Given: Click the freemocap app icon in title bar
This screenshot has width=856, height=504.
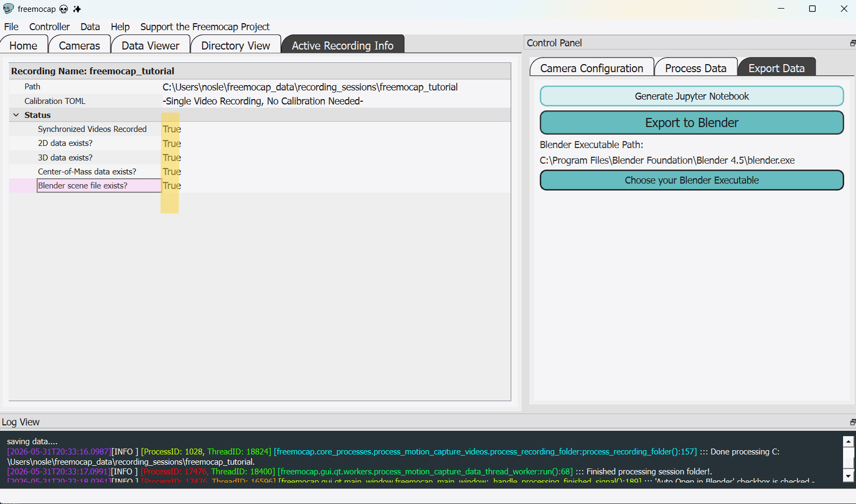Looking at the screenshot, I should (x=8, y=9).
